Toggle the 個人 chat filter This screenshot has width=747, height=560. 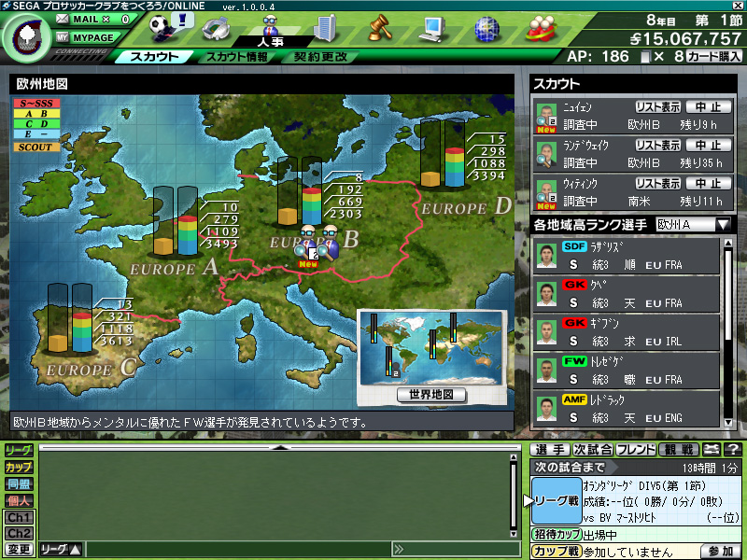click(19, 500)
